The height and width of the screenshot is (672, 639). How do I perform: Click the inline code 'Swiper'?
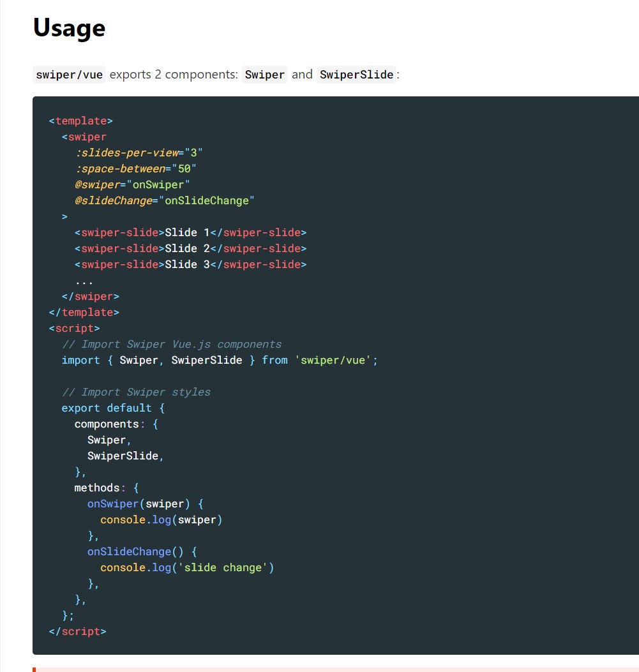point(264,75)
